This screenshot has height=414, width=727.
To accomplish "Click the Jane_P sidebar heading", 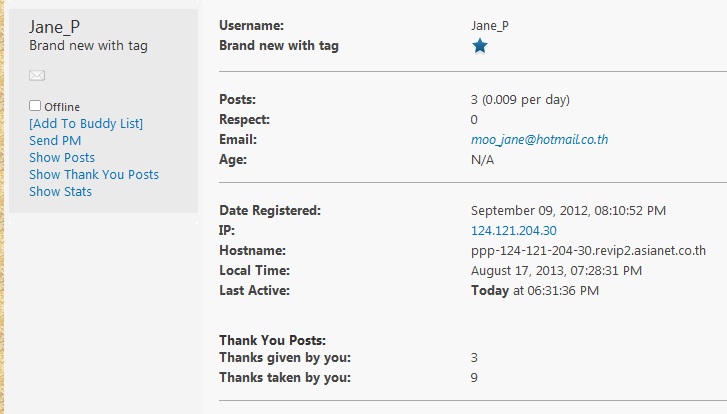I will point(55,27).
